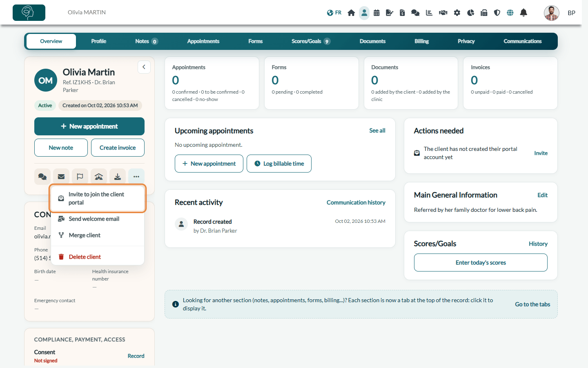Screen dimensions: 588x368
Task: Click Enter today's scores
Action: [x=481, y=263]
